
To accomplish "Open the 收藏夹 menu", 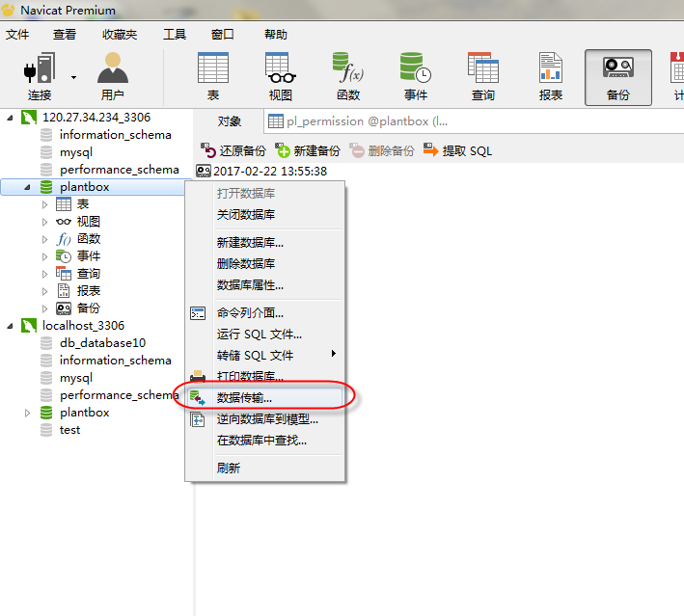I will pos(120,35).
